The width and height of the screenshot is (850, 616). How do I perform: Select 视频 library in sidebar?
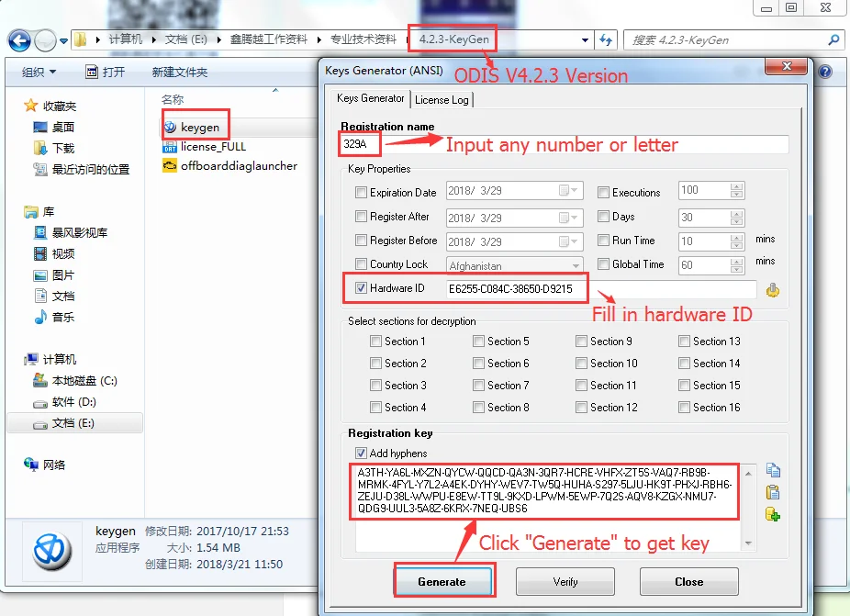[x=53, y=253]
